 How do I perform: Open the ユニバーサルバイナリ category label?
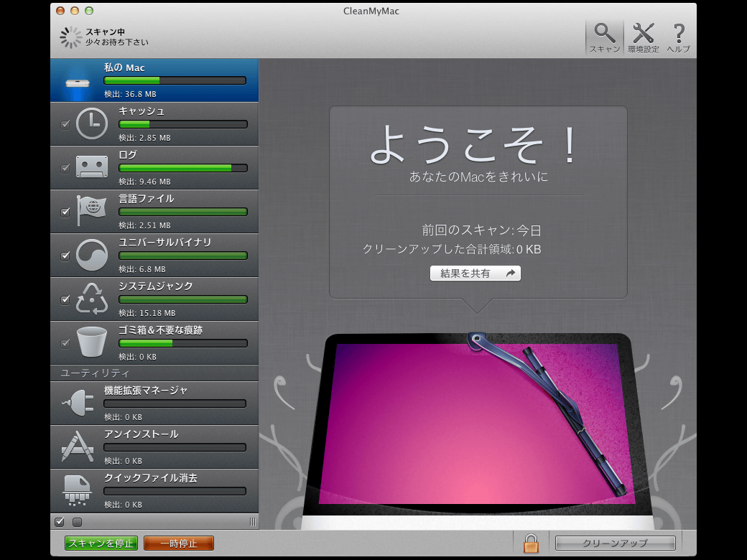[x=164, y=243]
